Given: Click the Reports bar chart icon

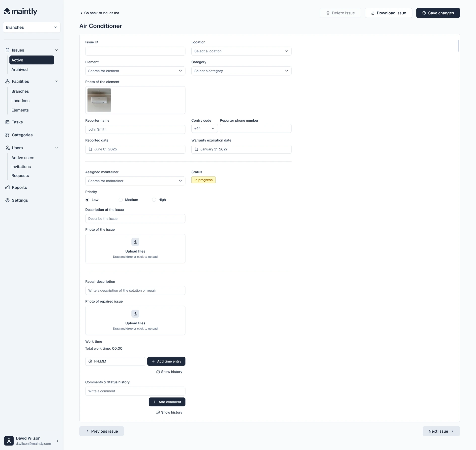Looking at the screenshot, I should [x=7, y=187].
